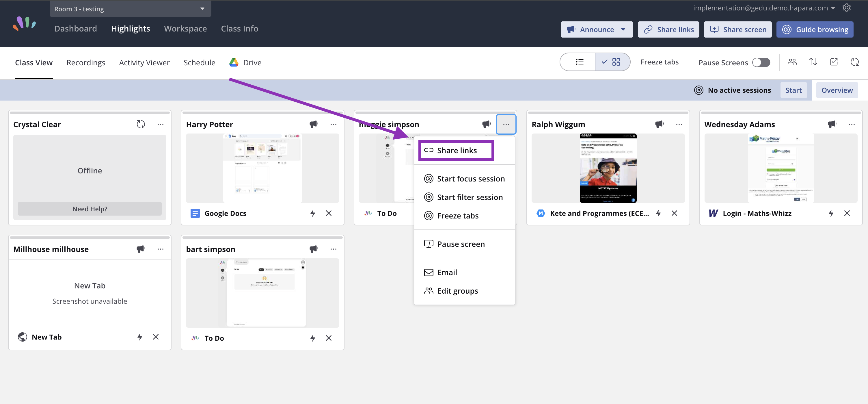Image resolution: width=868 pixels, height=404 pixels.
Task: Select Start filter session in the menu
Action: pyautogui.click(x=464, y=197)
